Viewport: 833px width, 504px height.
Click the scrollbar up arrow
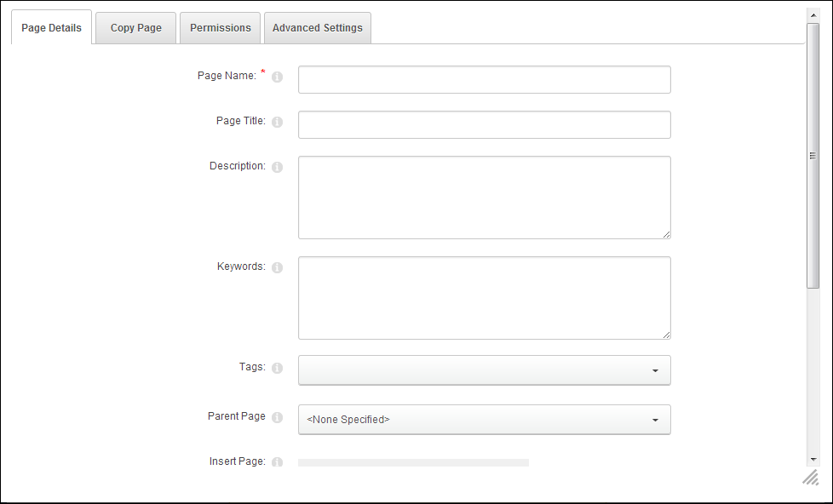[813, 15]
